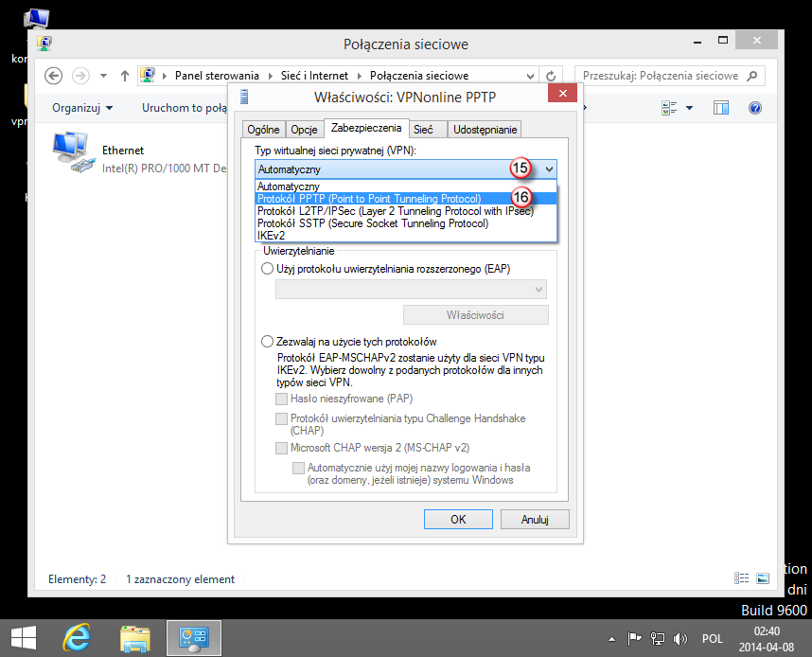Viewport: 812px width, 657px height.
Task: Switch to the Ogólne tab
Action: pos(263,130)
